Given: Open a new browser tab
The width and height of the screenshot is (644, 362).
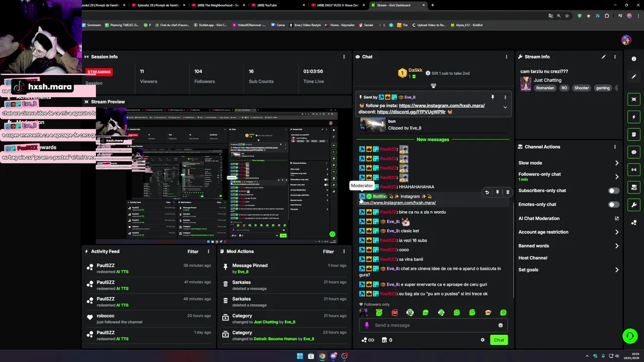Looking at the screenshot, I should (x=433, y=5).
